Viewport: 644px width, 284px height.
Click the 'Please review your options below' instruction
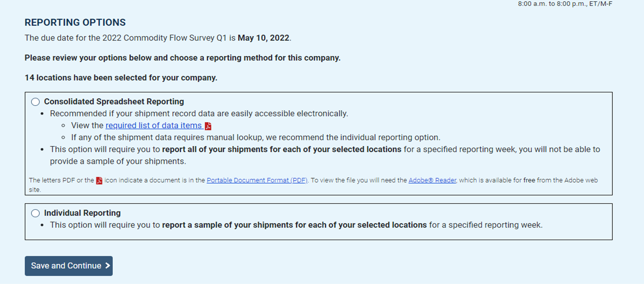click(183, 58)
